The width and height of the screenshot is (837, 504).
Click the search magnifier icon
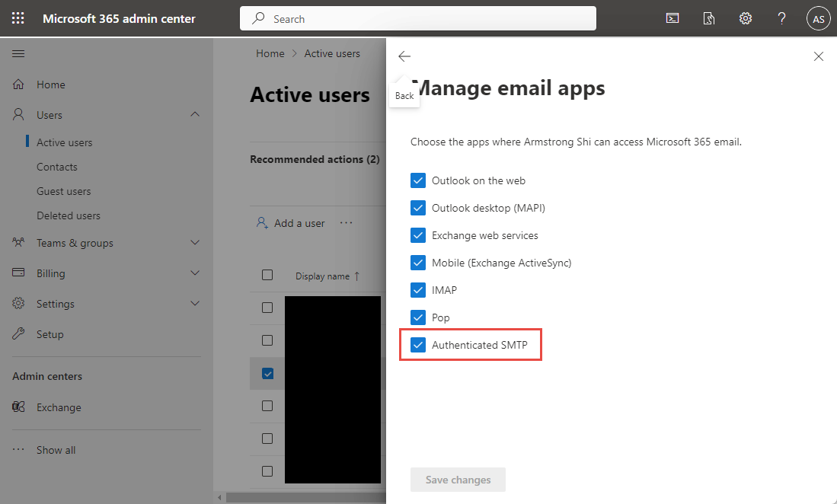(258, 19)
